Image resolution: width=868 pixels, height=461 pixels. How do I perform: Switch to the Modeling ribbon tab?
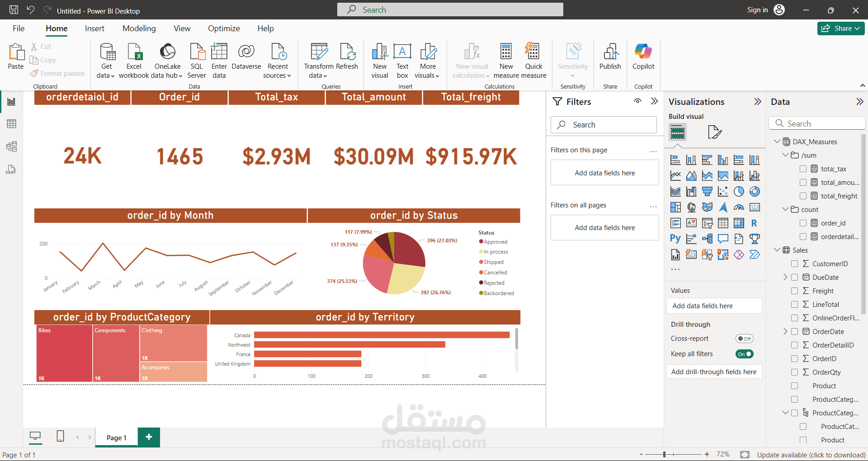[x=139, y=28]
